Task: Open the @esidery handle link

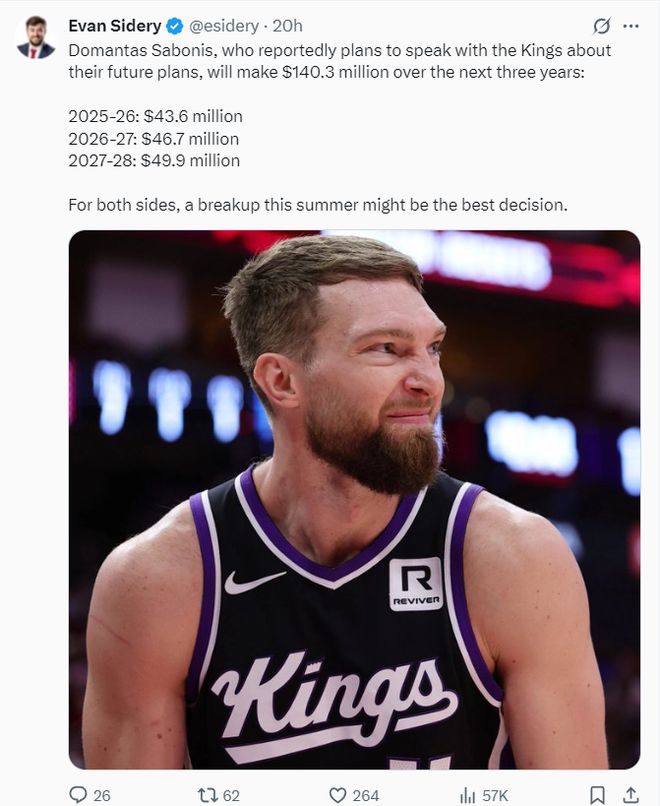Action: (224, 26)
